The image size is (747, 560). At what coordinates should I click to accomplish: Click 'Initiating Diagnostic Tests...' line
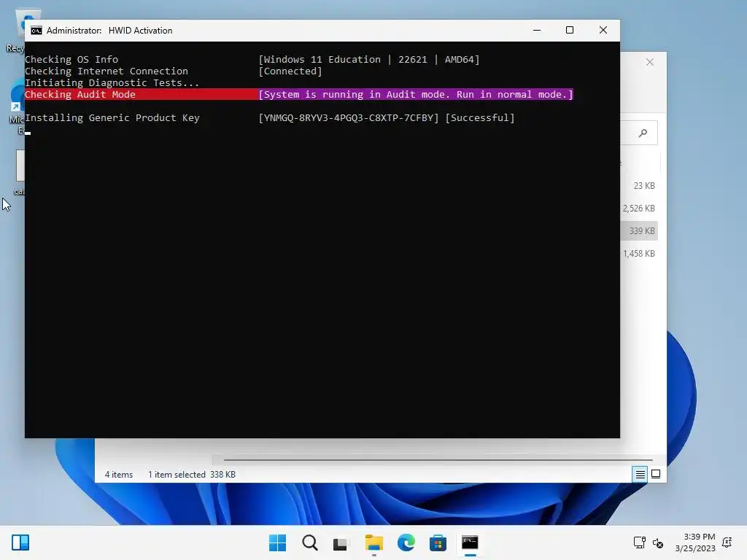112,83
